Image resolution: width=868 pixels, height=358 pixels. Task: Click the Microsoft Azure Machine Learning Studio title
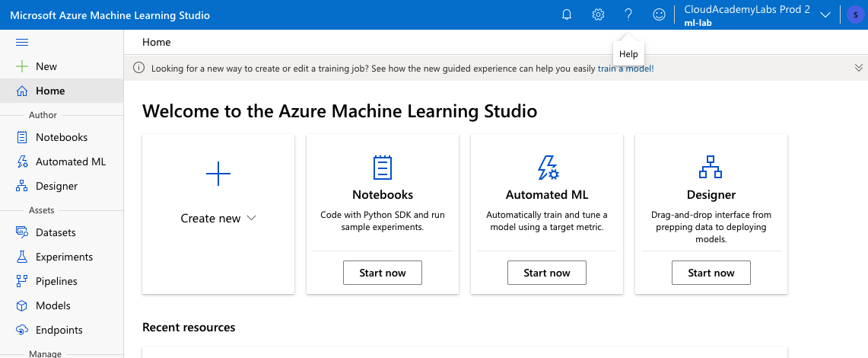(x=110, y=15)
